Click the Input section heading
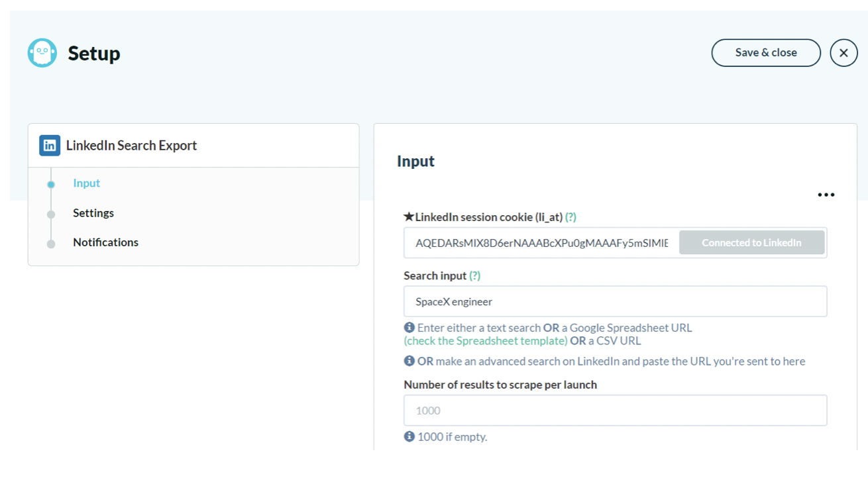Image resolution: width=868 pixels, height=480 pixels. pos(416,162)
